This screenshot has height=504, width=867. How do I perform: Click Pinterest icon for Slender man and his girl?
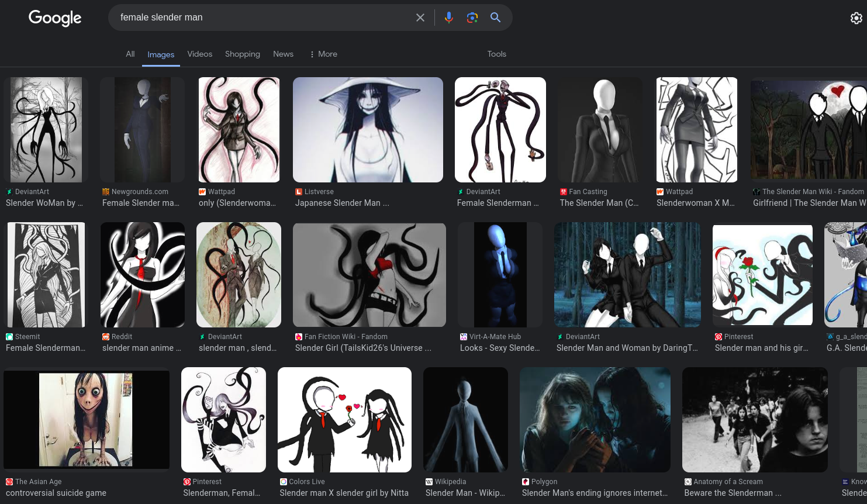click(x=719, y=337)
